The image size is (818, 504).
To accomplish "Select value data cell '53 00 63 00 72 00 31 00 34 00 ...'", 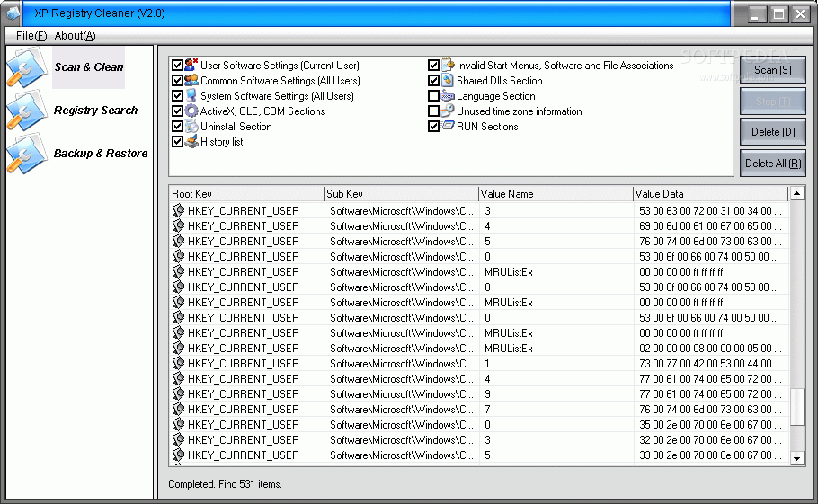I will (x=710, y=210).
